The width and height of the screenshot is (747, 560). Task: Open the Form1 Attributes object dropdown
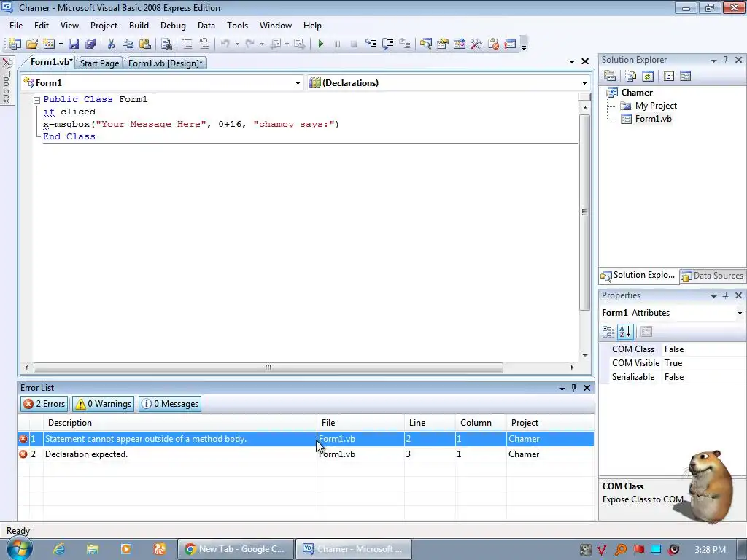(x=740, y=313)
